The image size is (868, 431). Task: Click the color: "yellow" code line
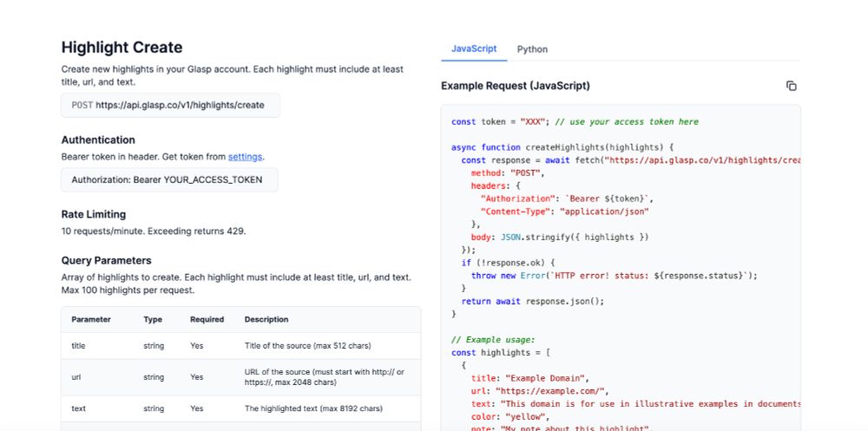(510, 416)
